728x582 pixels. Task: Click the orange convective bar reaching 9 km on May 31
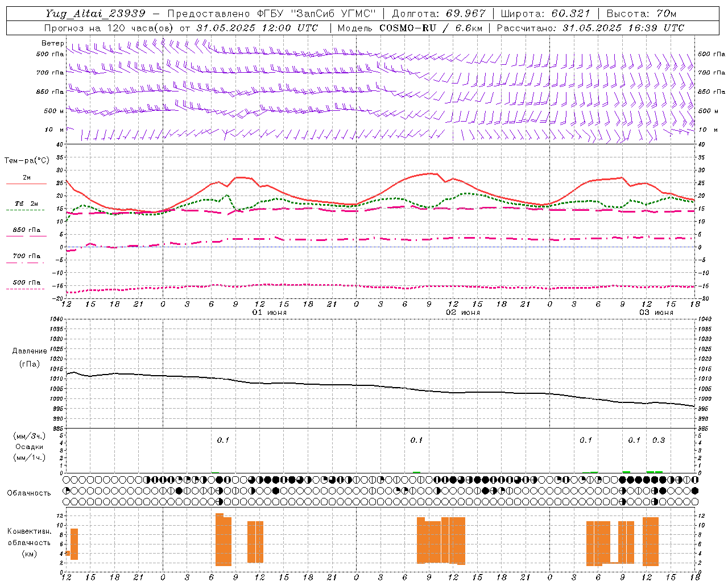[x=74, y=544]
